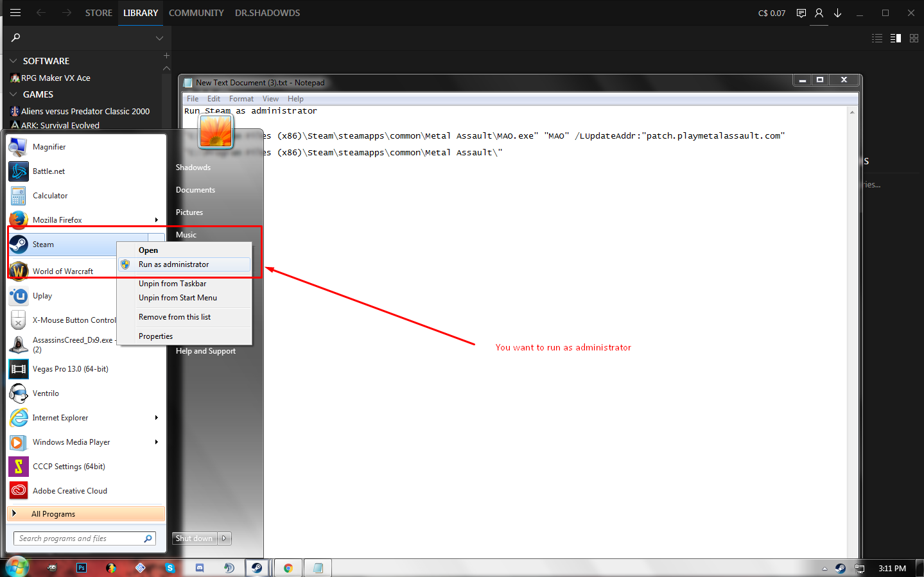The height and width of the screenshot is (577, 924).
Task: Collapse the GAMES category
Action: (x=13, y=94)
